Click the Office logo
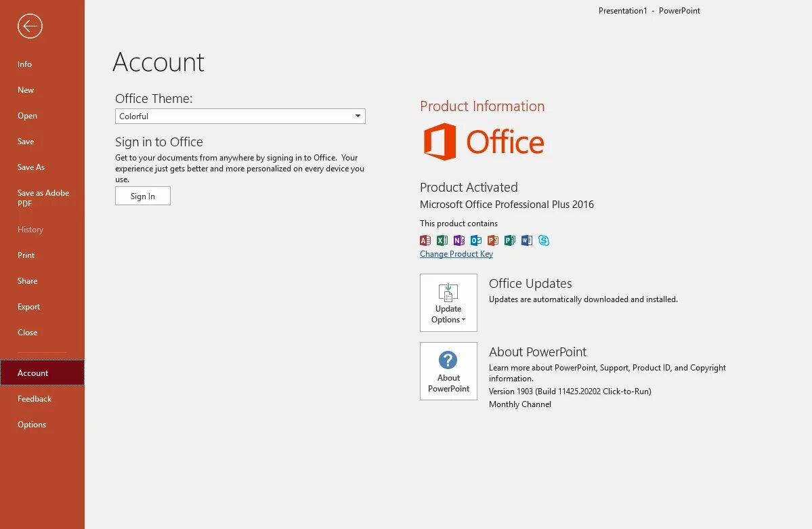This screenshot has width=812, height=529. (484, 142)
